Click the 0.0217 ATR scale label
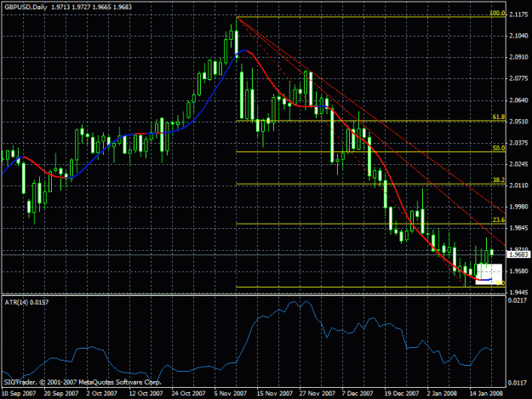The image size is (532, 399). 518,300
